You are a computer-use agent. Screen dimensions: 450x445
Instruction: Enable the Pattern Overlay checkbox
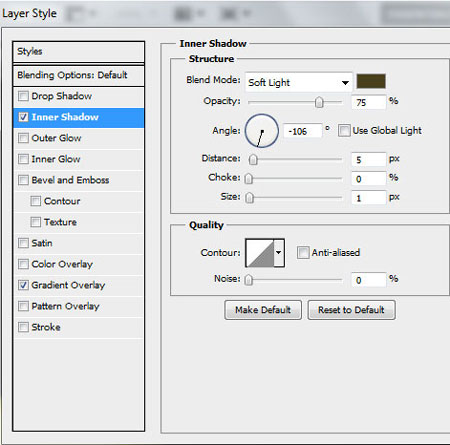pyautogui.click(x=23, y=306)
